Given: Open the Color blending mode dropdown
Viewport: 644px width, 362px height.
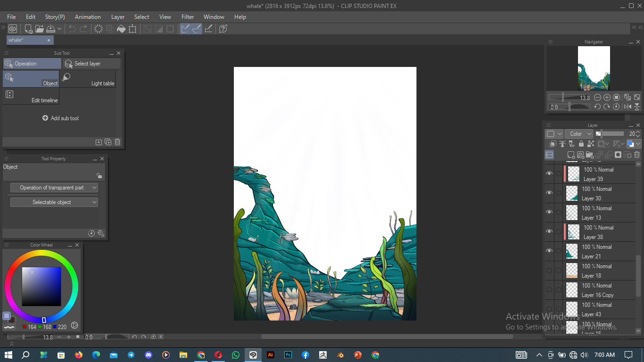Looking at the screenshot, I should [x=578, y=134].
